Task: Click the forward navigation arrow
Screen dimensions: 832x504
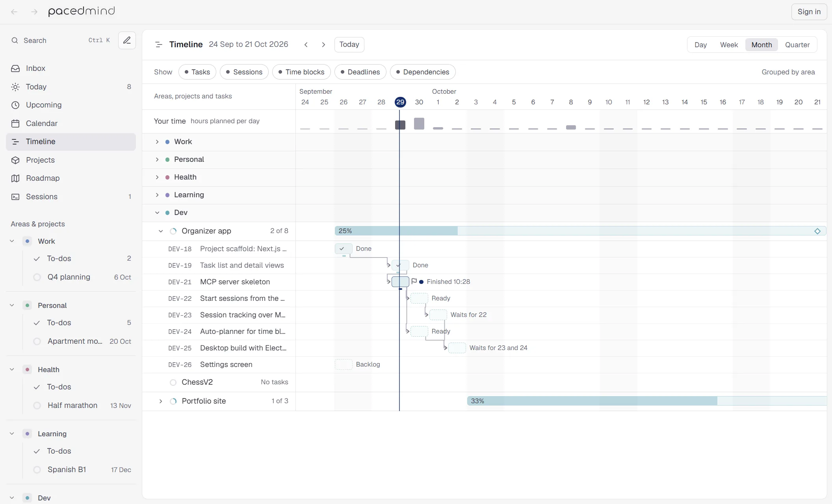Action: coord(34,12)
